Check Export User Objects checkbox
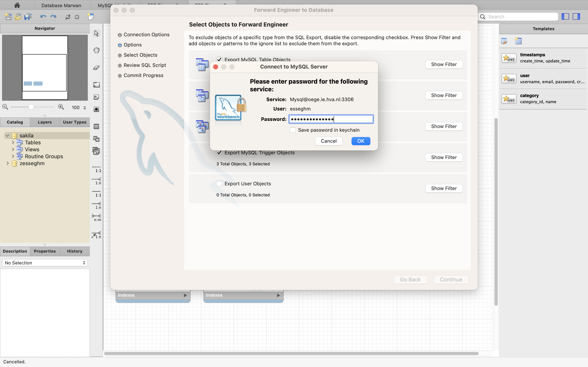588x367 pixels. (x=219, y=184)
